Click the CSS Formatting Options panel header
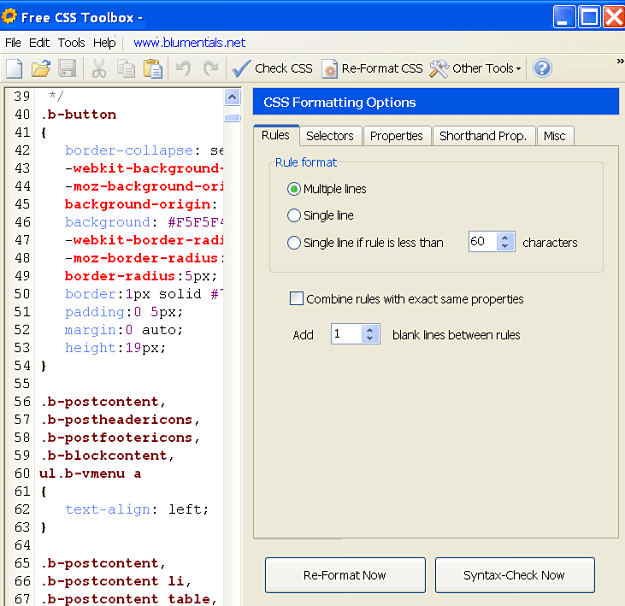 pyautogui.click(x=436, y=102)
